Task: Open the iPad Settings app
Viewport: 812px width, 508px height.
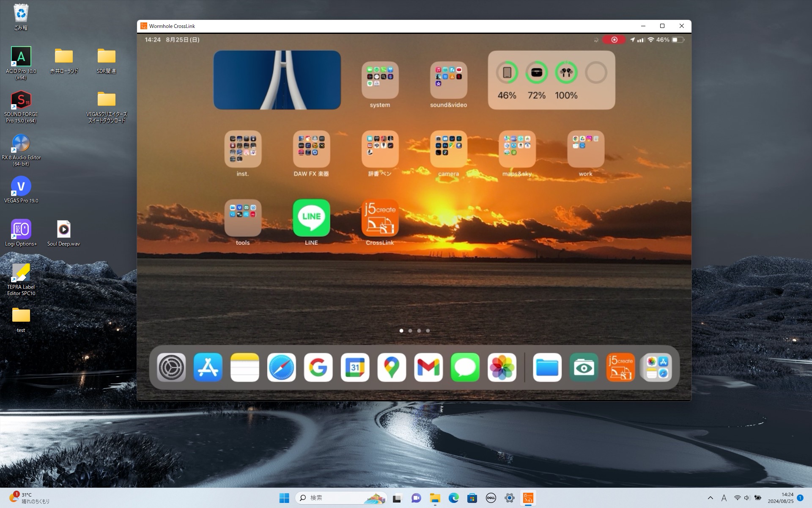Action: tap(170, 367)
